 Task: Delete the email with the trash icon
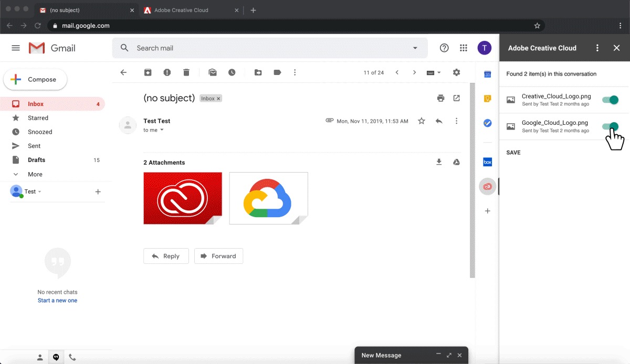click(x=186, y=72)
